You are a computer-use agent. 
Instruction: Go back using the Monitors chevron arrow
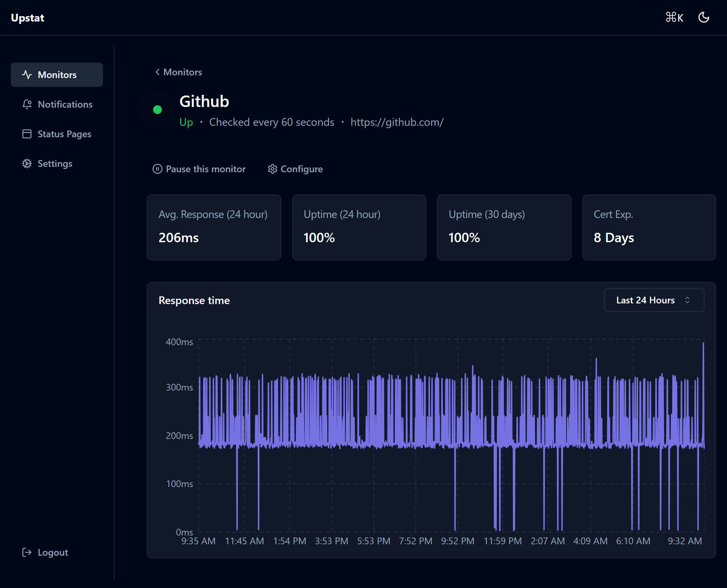point(158,72)
